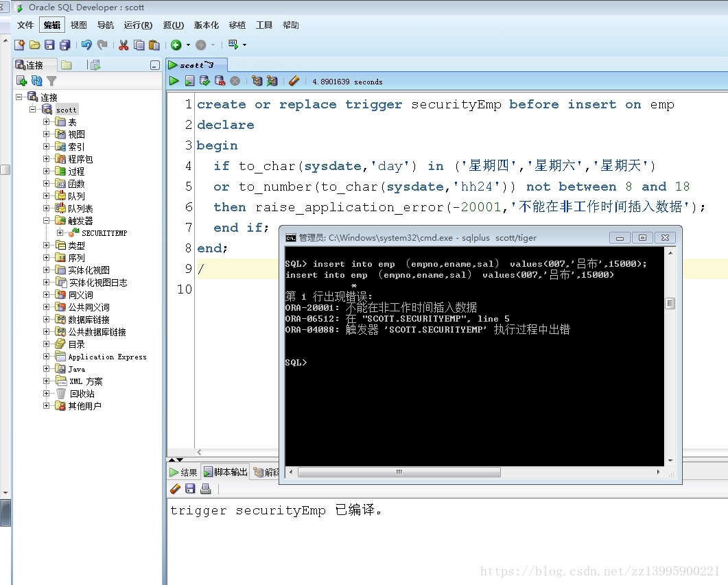728x585 pixels.
Task: Switch to the 结果 output tab
Action: click(x=183, y=473)
